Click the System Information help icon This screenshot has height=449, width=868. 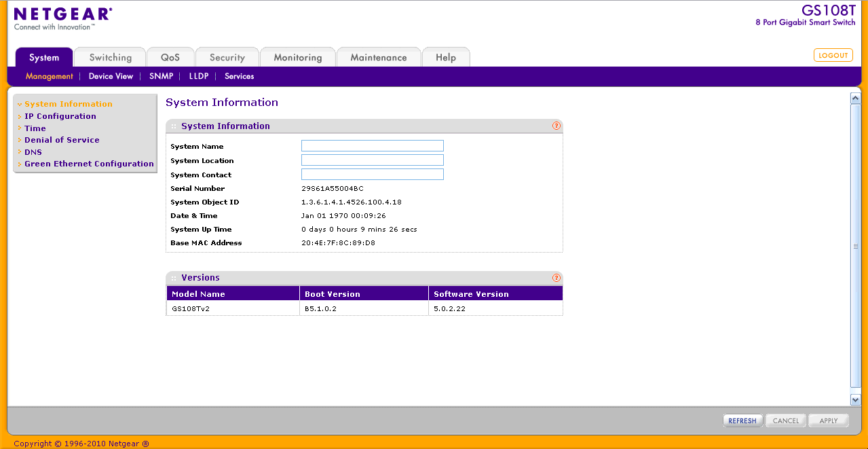click(x=556, y=126)
